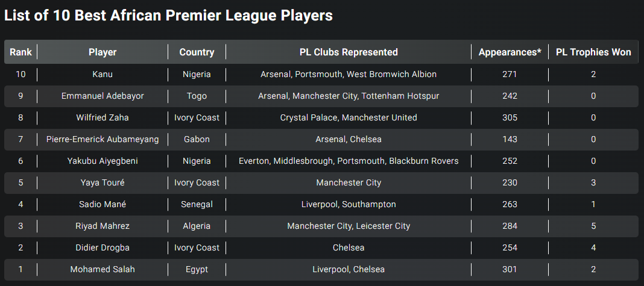
Task: Click Kanu in the Player column
Action: (x=103, y=74)
